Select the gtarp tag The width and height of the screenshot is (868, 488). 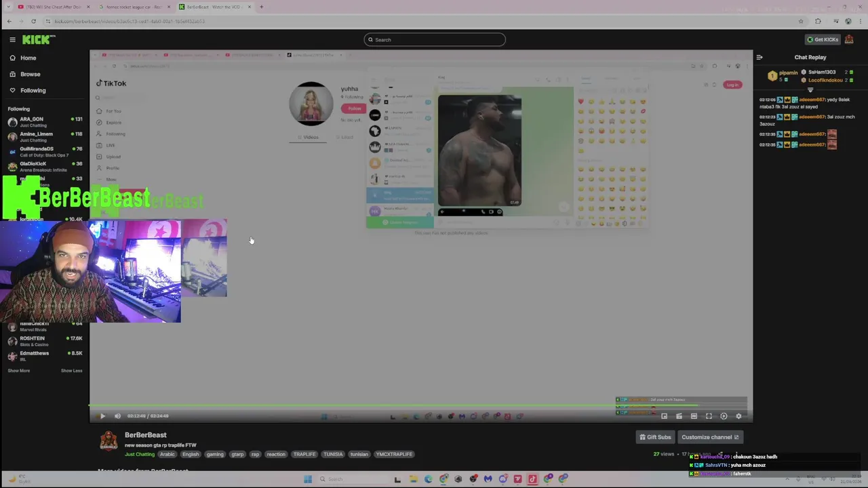pos(237,454)
